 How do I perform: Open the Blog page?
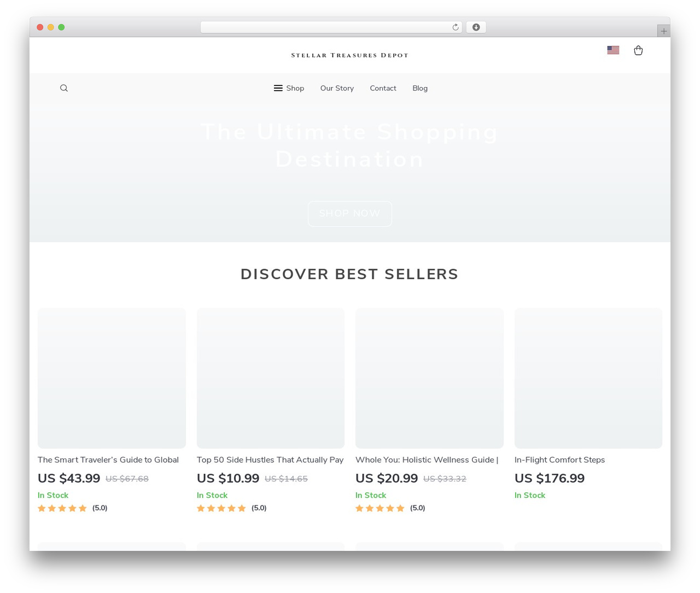tap(420, 88)
